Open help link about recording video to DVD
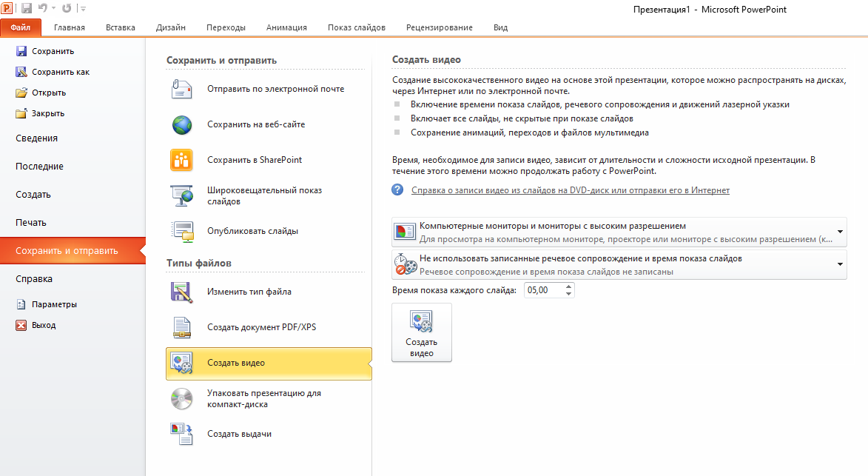The height and width of the screenshot is (476, 868). pos(571,190)
